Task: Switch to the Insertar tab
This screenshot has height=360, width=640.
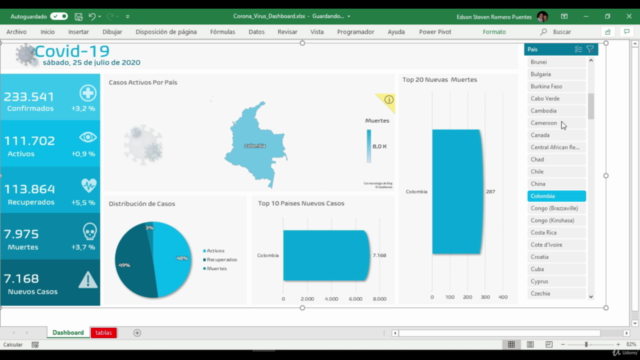Action: point(78,32)
